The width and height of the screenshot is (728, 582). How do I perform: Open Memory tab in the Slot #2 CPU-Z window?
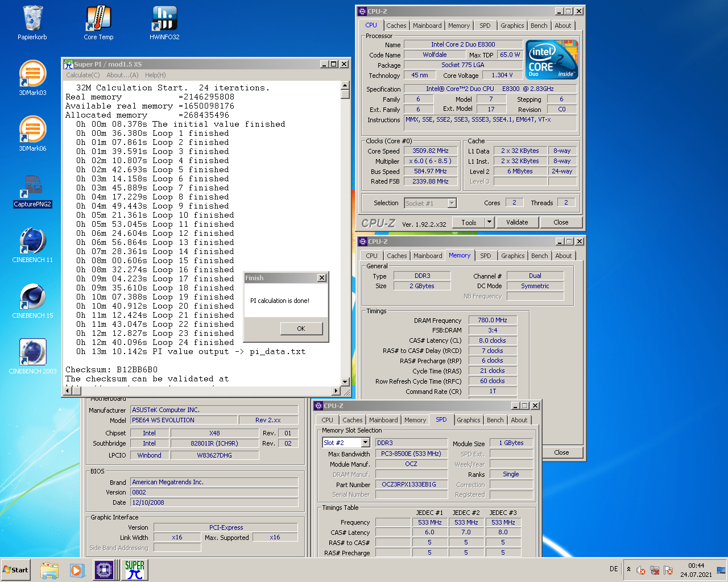(415, 420)
